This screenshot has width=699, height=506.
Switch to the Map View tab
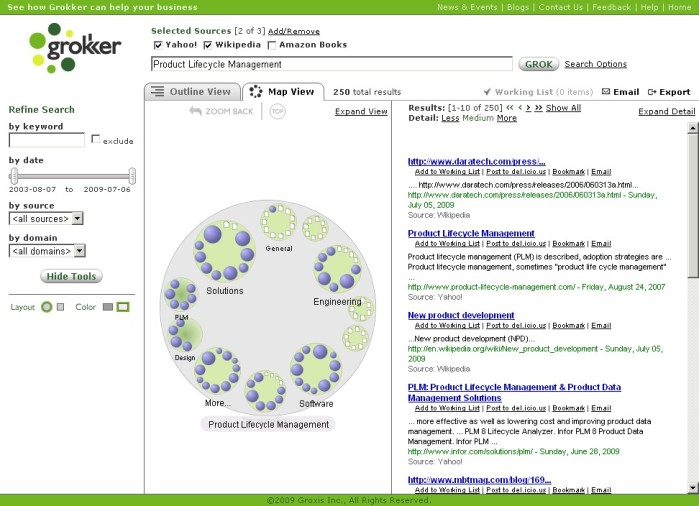pos(283,92)
